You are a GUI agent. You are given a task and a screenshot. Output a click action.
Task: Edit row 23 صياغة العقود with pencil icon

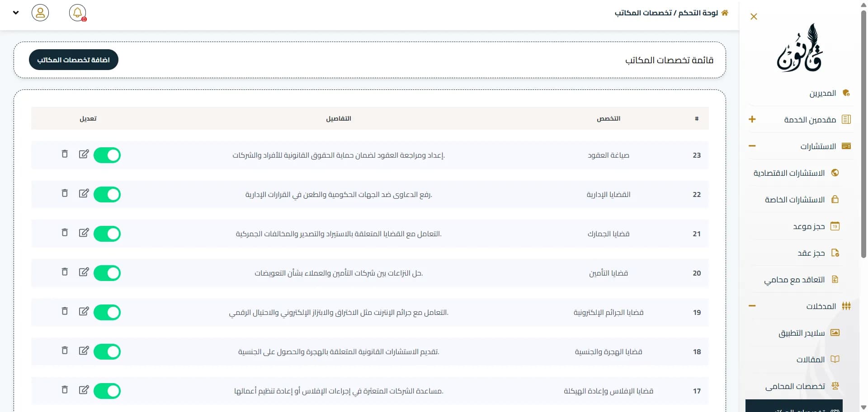pyautogui.click(x=84, y=154)
